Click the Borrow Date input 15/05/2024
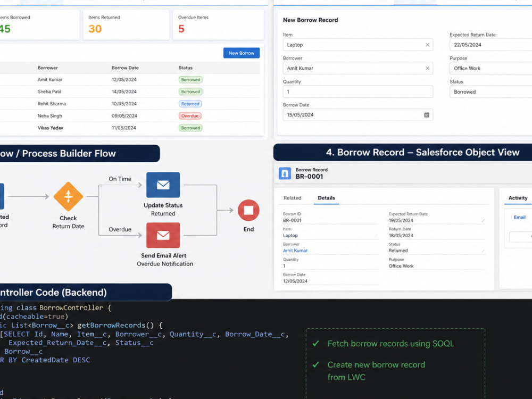 tap(358, 115)
